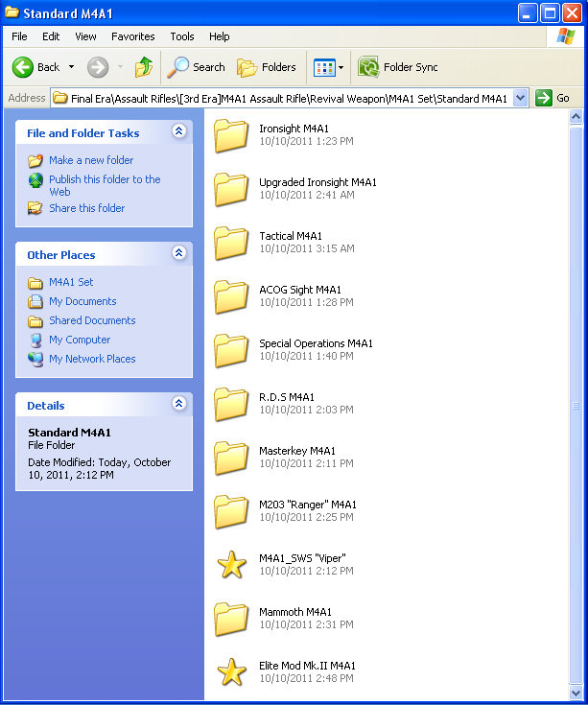Screen dimensions: 588x705
Task: Select the "R.D.S M4A1" name text
Action: tap(287, 397)
